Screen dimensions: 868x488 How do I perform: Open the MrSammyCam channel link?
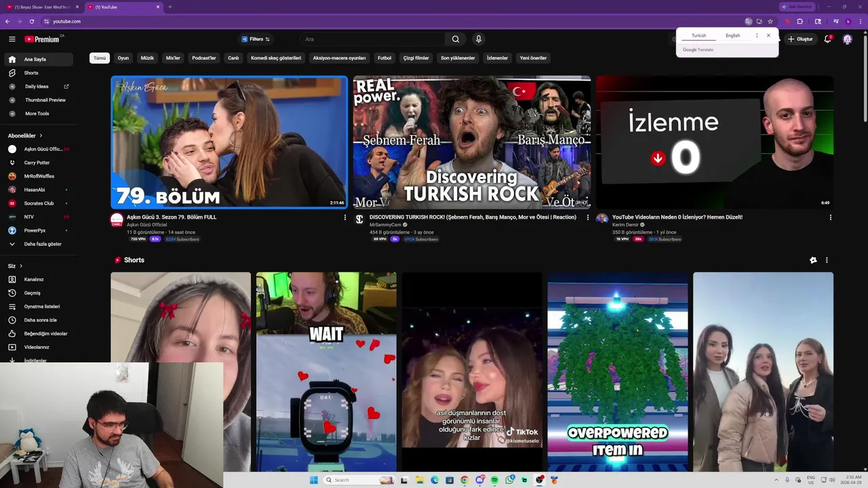point(385,225)
